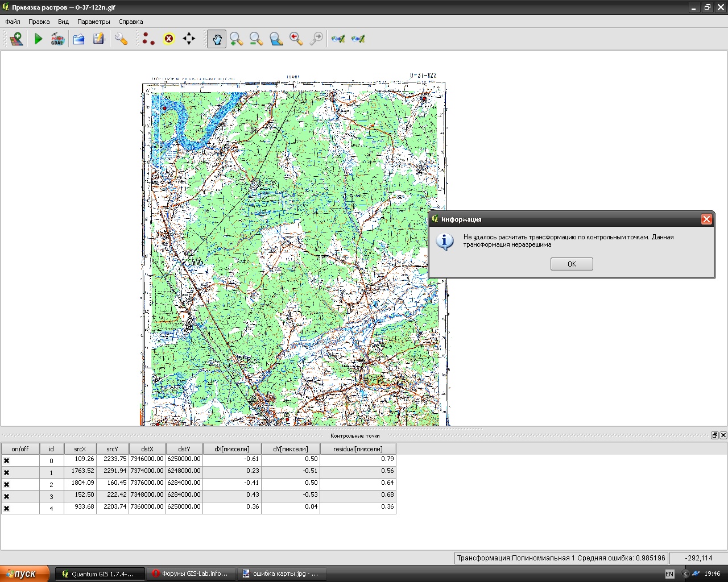The height and width of the screenshot is (582, 728).
Task: Select the Delete Point tool
Action: point(169,39)
